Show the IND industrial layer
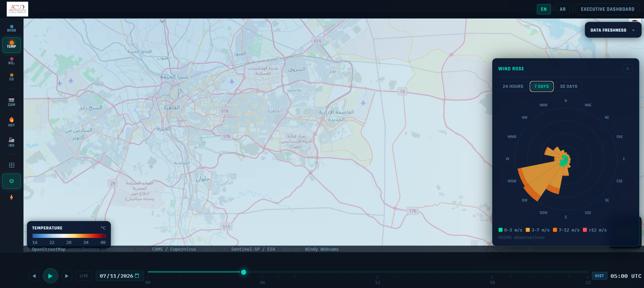This screenshot has width=644, height=288. click(x=11, y=142)
